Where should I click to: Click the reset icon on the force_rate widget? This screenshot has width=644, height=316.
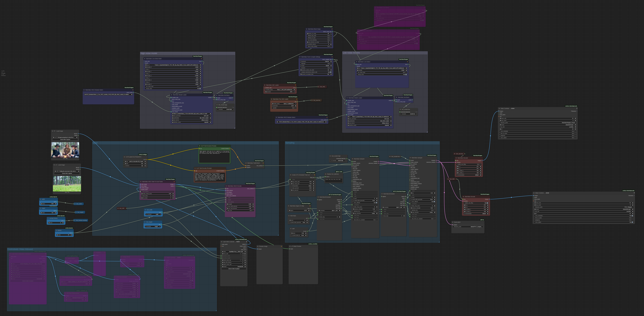coord(244,254)
